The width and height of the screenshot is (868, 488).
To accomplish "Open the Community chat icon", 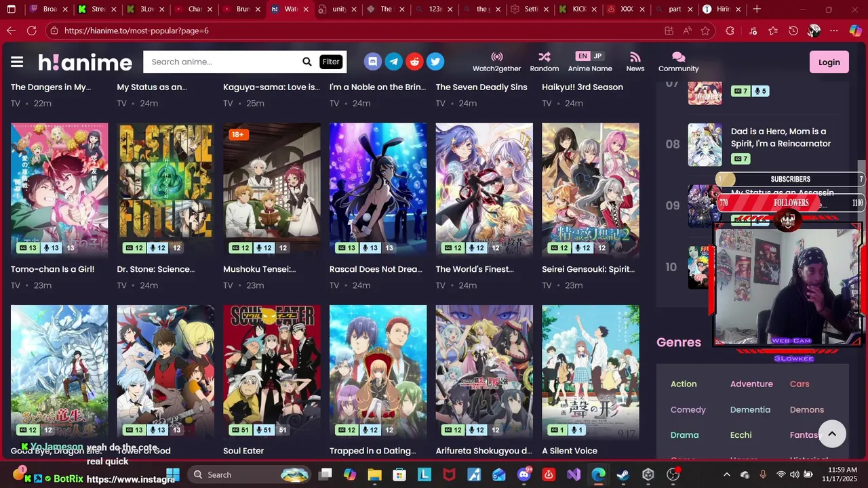I will pyautogui.click(x=678, y=57).
